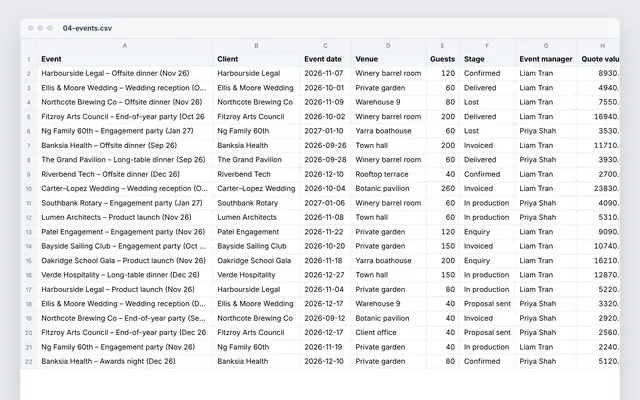Click 'Banksia Health – Offsite dinner (Sep 26)' cell
Viewport: 640px width, 400px height.
click(x=125, y=145)
